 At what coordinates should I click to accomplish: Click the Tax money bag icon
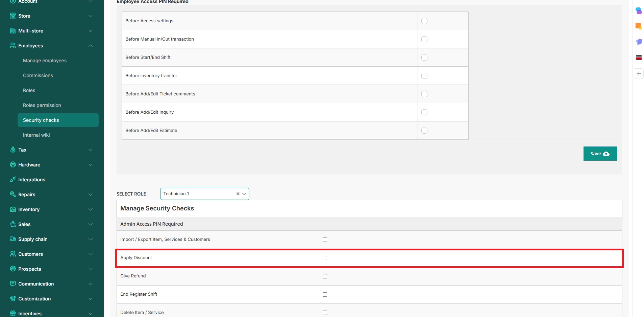(13, 150)
